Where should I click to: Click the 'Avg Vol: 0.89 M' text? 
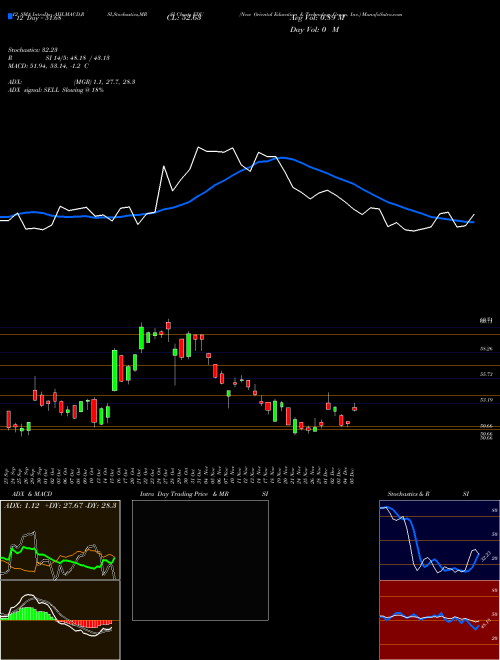317,18
